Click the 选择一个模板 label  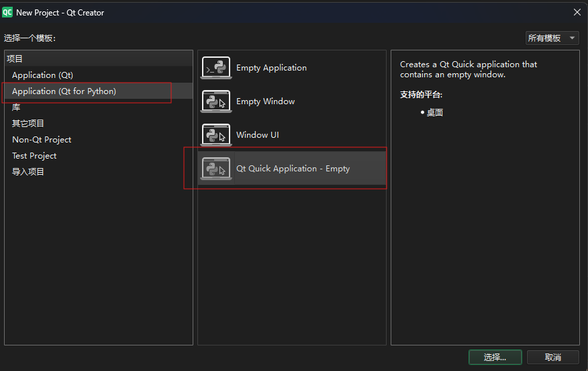(30, 38)
